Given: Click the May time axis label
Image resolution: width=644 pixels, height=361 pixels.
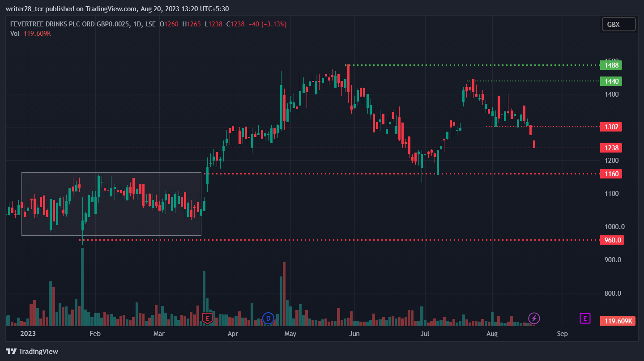Looking at the screenshot, I should pyautogui.click(x=290, y=333).
